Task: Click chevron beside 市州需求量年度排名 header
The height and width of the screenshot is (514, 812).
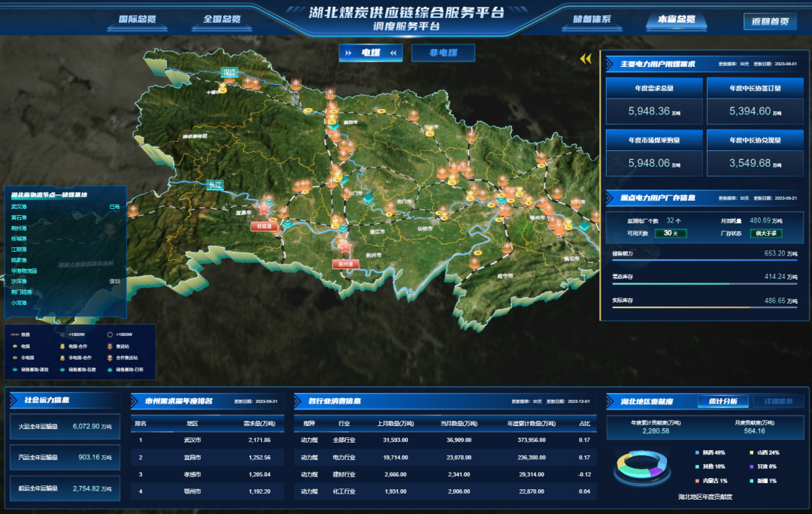Action: click(x=135, y=401)
